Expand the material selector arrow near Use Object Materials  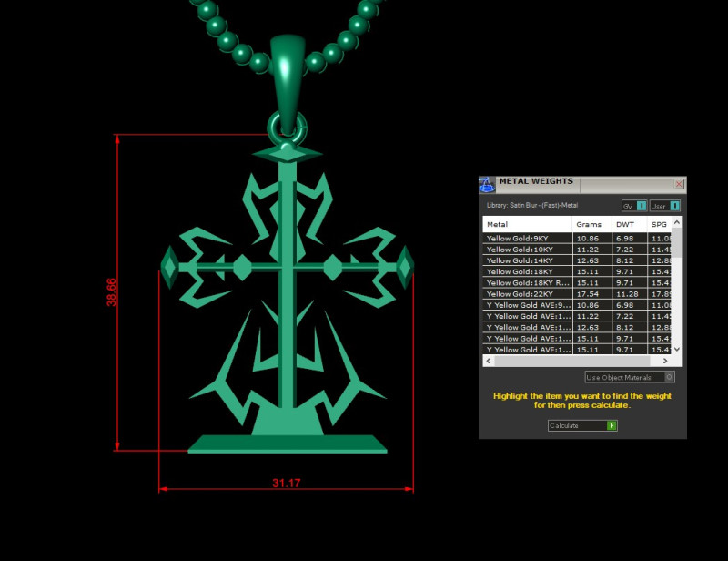(x=672, y=376)
